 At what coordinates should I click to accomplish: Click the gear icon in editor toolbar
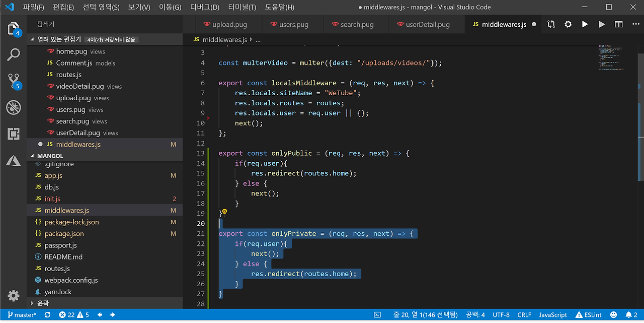(568, 24)
